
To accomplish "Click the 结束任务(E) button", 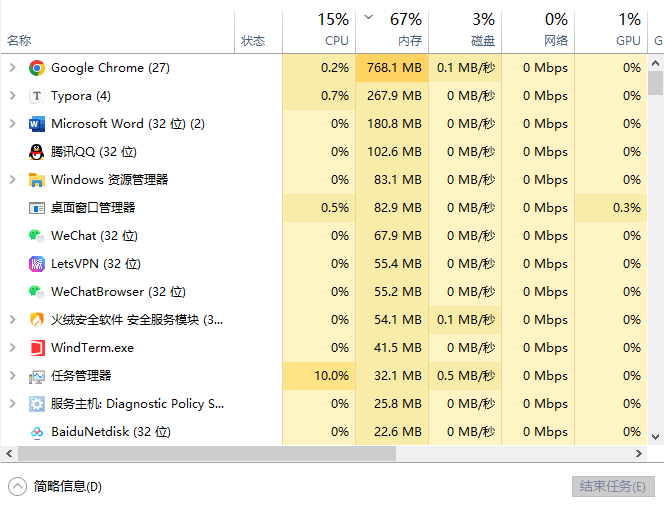I will 613,486.
